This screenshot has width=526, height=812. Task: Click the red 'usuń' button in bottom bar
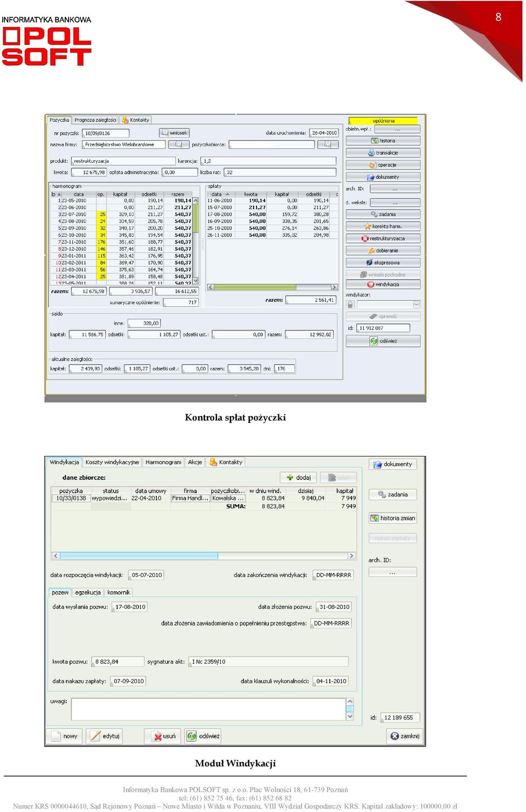click(163, 736)
